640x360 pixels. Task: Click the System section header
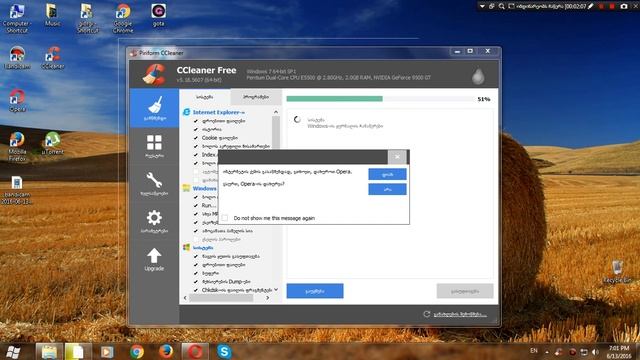pos(203,248)
